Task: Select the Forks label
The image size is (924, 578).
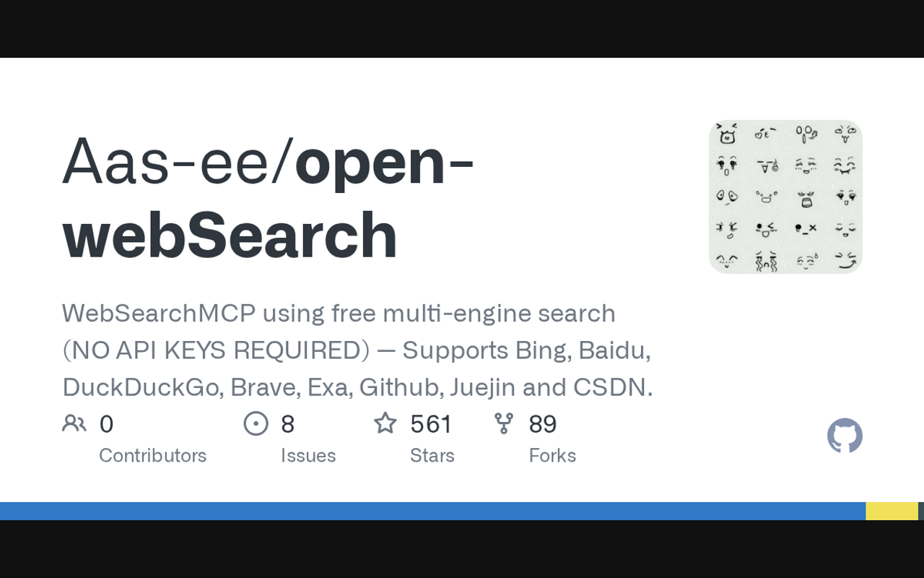Action: pyautogui.click(x=552, y=455)
